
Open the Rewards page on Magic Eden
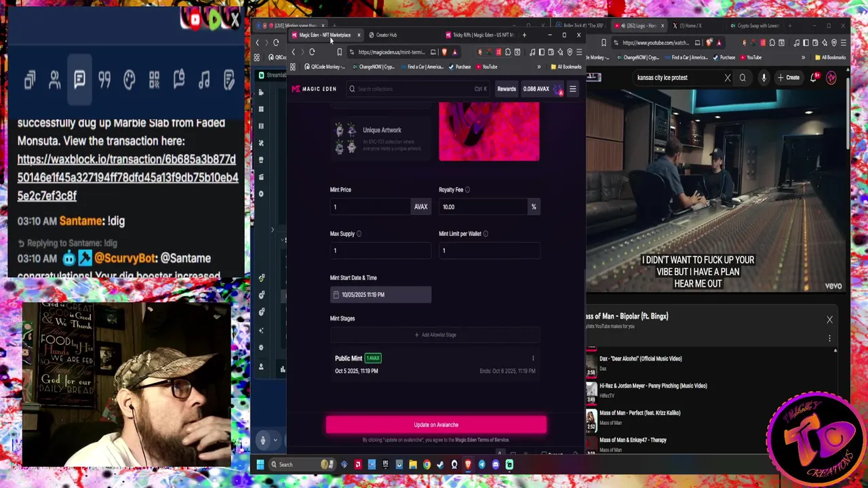507,89
